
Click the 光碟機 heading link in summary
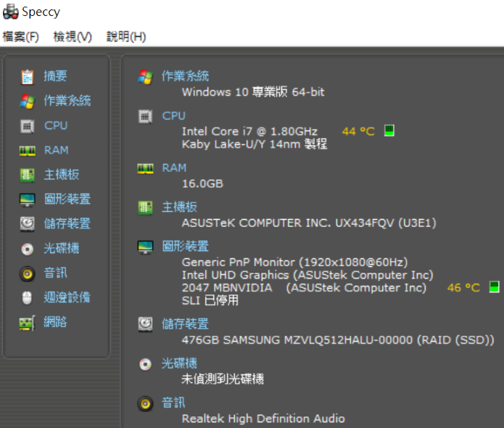(179, 363)
